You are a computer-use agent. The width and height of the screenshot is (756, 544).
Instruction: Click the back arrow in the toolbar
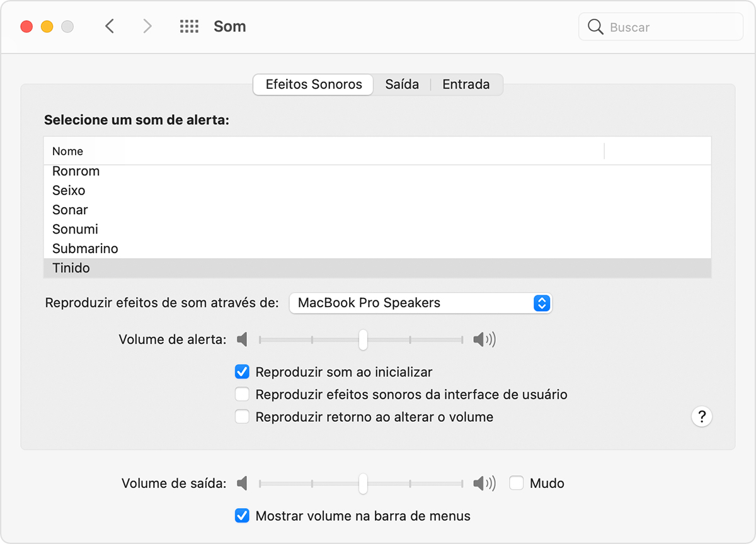[x=110, y=26]
